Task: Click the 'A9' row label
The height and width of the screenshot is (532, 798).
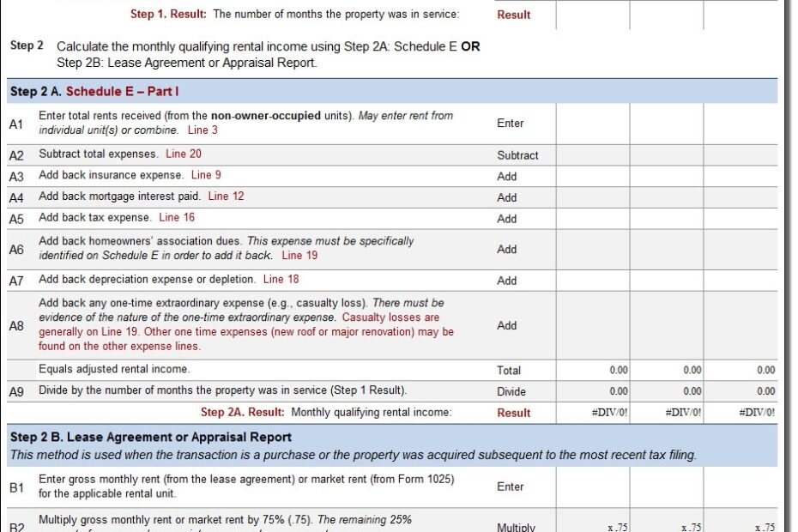Action: (16, 392)
